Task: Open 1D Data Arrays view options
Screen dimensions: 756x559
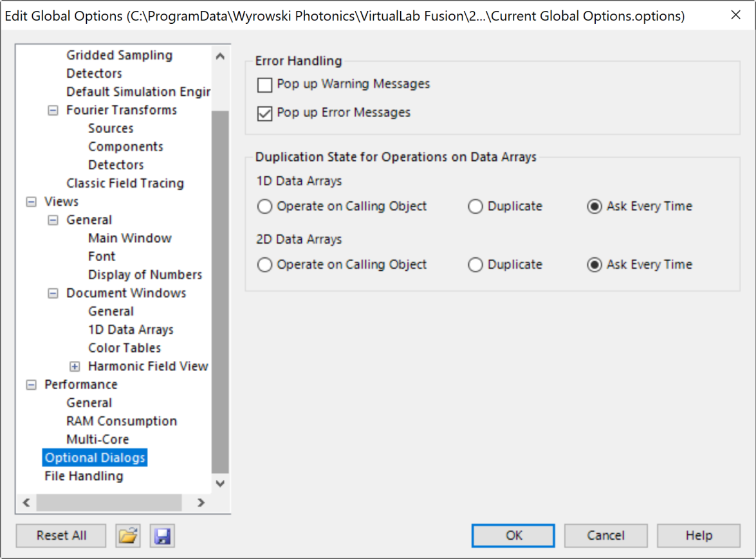Action: coord(131,329)
